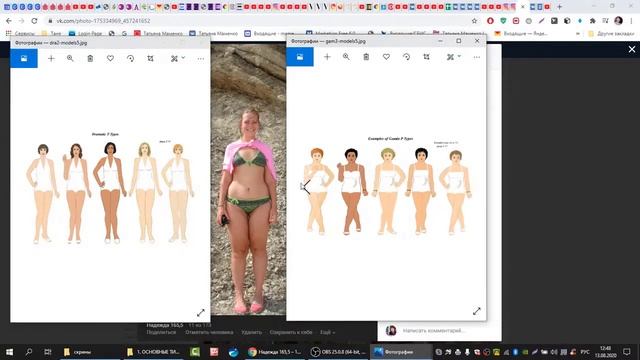Open the Windows notification center
This screenshot has height=360, width=640.
[627, 351]
